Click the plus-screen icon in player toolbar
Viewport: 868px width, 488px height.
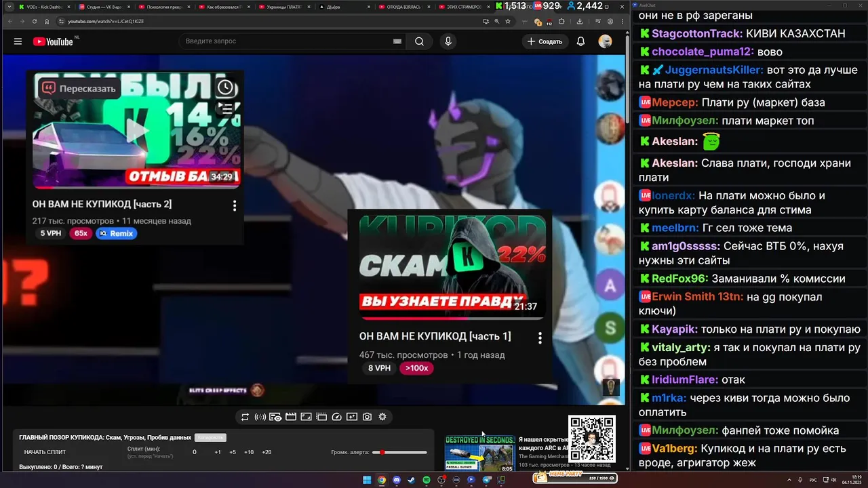click(352, 417)
